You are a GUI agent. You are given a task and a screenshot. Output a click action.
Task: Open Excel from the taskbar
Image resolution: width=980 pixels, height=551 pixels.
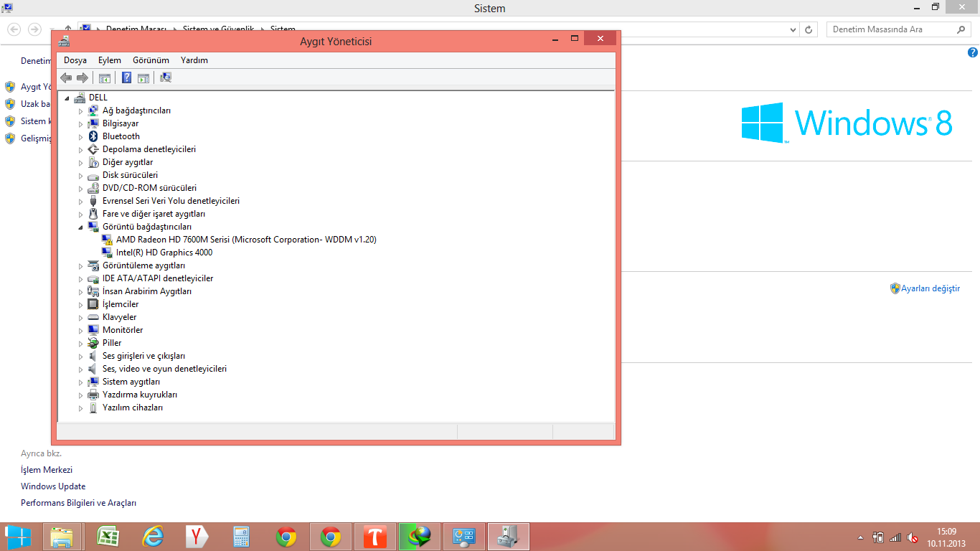point(108,537)
